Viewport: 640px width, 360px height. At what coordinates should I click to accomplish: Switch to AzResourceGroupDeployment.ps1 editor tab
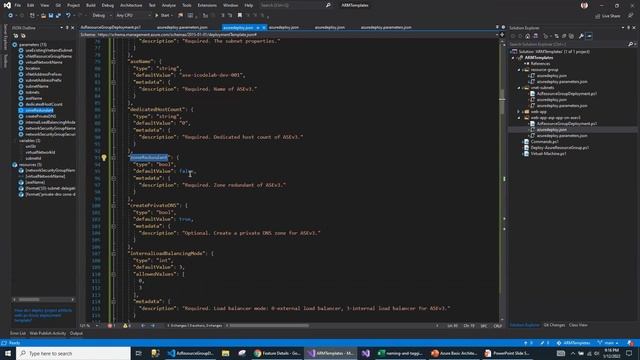[111, 27]
